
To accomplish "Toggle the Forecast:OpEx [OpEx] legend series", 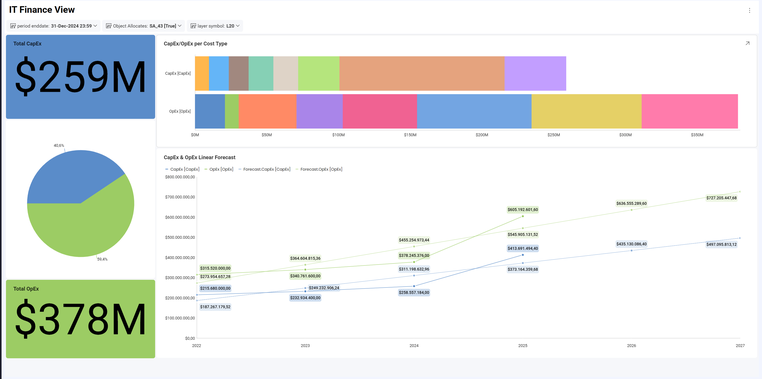I will (x=319, y=169).
